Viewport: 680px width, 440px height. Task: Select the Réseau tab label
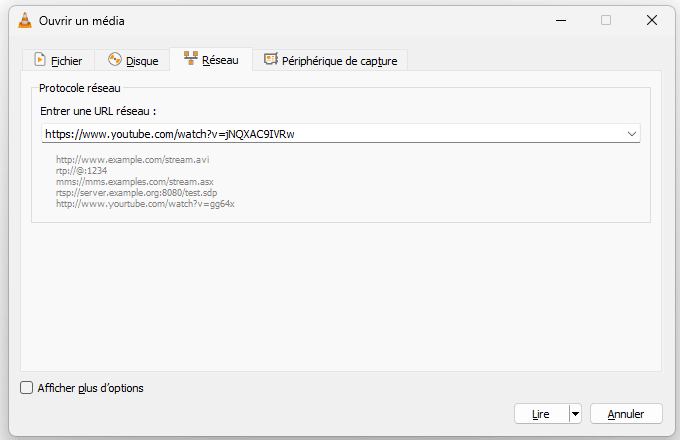point(220,60)
